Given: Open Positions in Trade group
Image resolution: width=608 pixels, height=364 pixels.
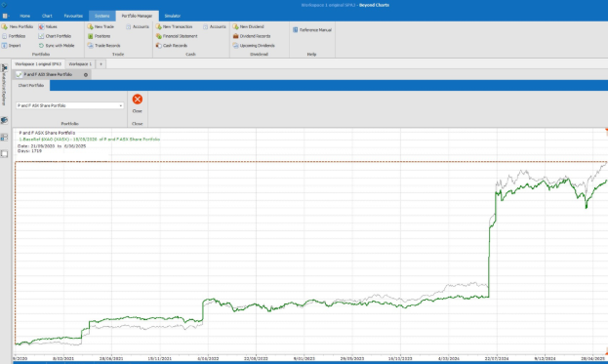Looking at the screenshot, I should (100, 36).
